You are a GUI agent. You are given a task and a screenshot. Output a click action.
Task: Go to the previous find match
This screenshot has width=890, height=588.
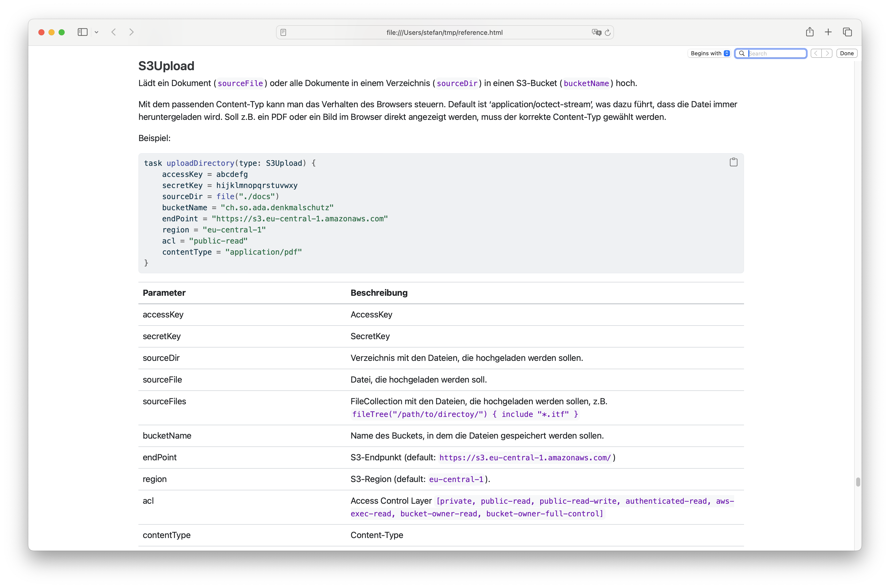point(816,53)
